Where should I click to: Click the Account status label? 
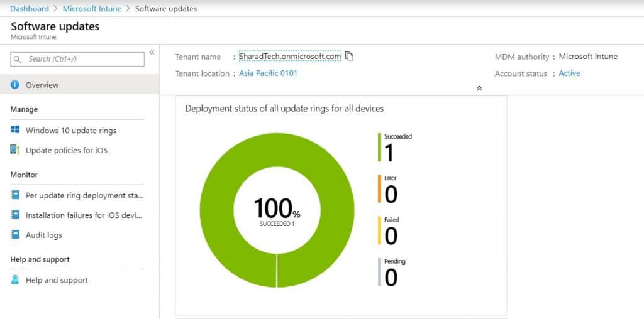pyautogui.click(x=521, y=74)
